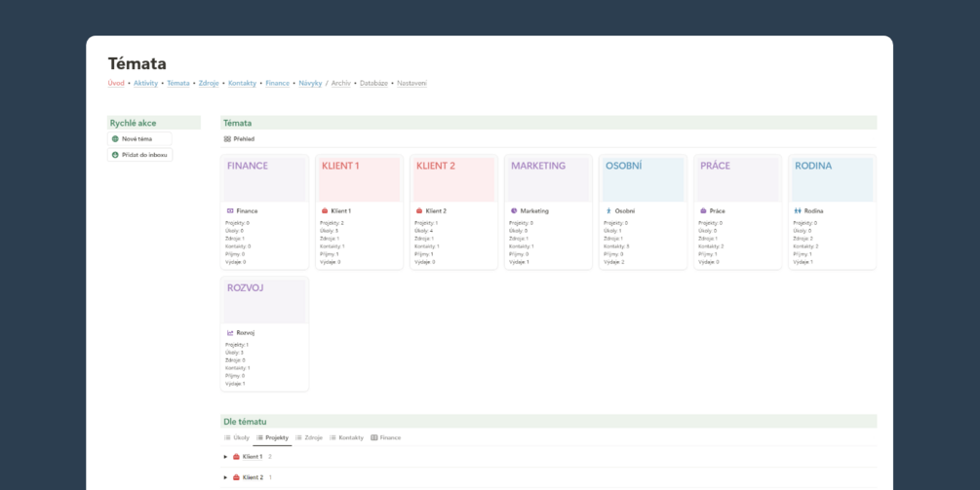This screenshot has width=980, height=490.
Task: Click "Úkoly: 3" on the Rozvoj card
Action: (x=234, y=353)
